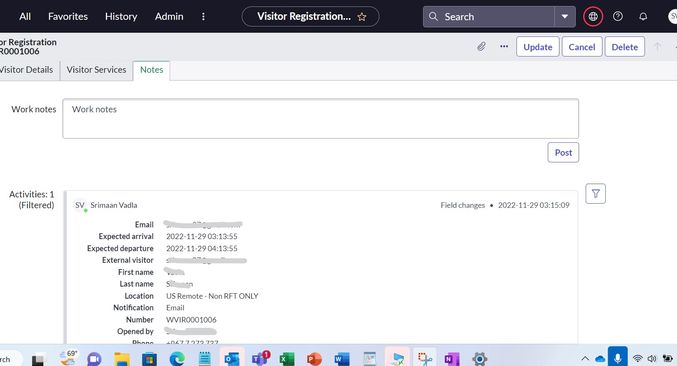The width and height of the screenshot is (677, 366).
Task: Open the Favorites menu
Action: pos(68,16)
